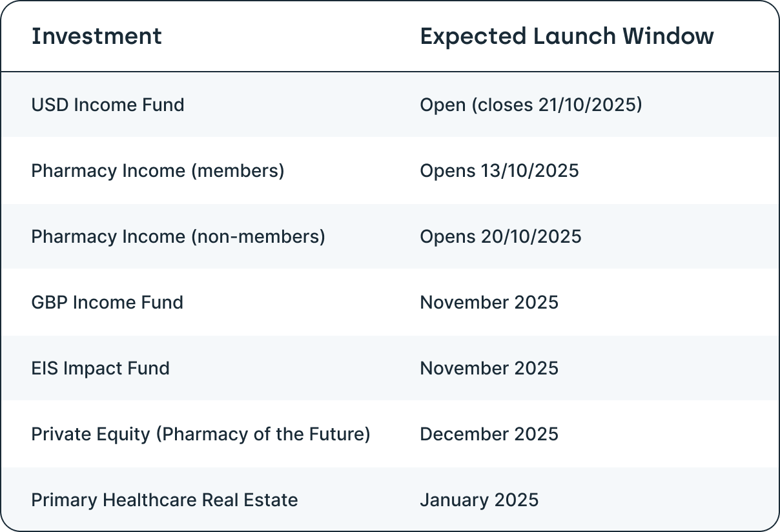
Task: Select the USD Income Fund row
Action: 107,105
